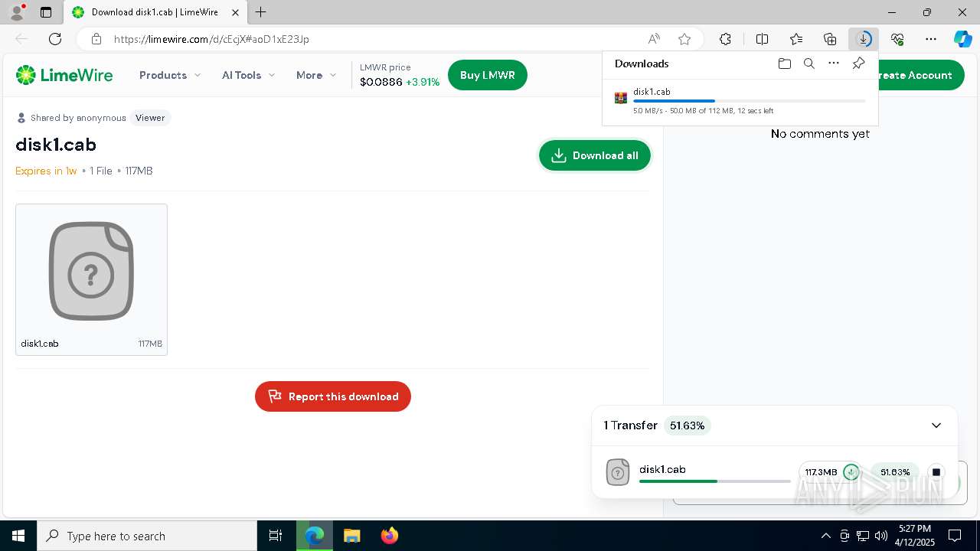
Task: Open the Favorites list icon
Action: click(796, 39)
